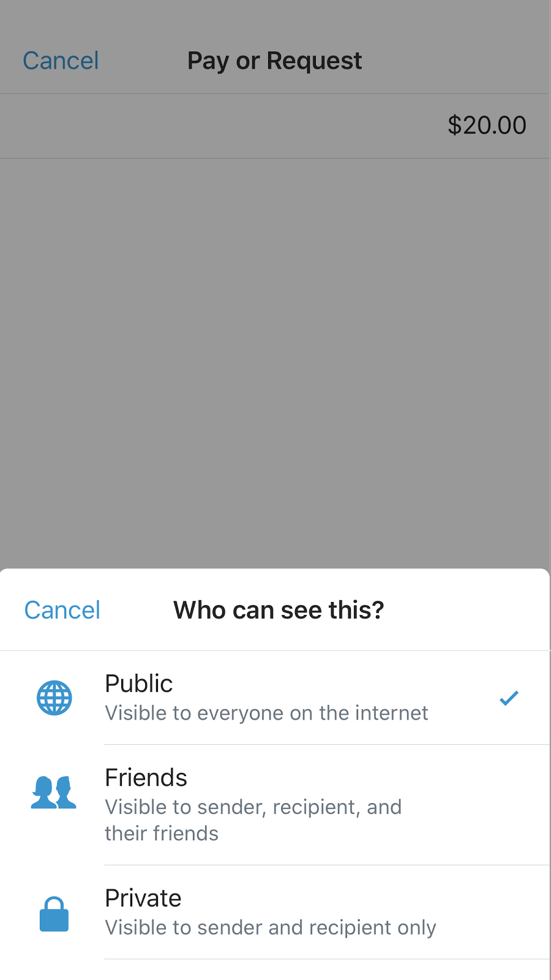Cancel the 'Who can see this?' sheet
Image resolution: width=551 pixels, height=980 pixels.
click(x=62, y=610)
